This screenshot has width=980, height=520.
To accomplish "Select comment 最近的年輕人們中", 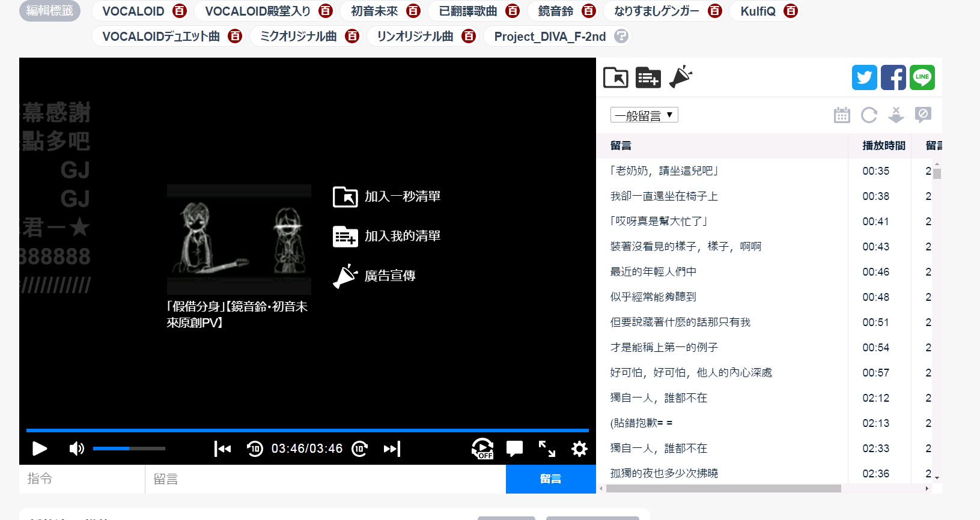I will [653, 272].
